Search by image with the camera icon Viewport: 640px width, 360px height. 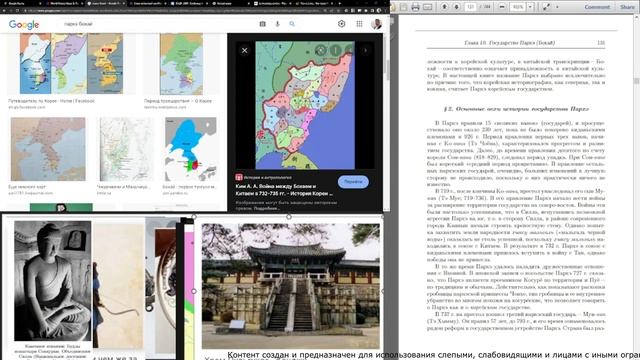[262, 24]
